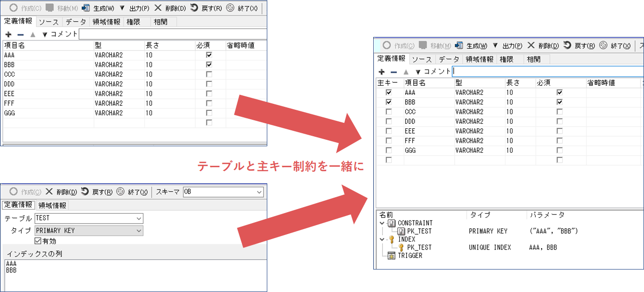
Task: Click the UNIQUE INDEX type text
Action: (490, 247)
